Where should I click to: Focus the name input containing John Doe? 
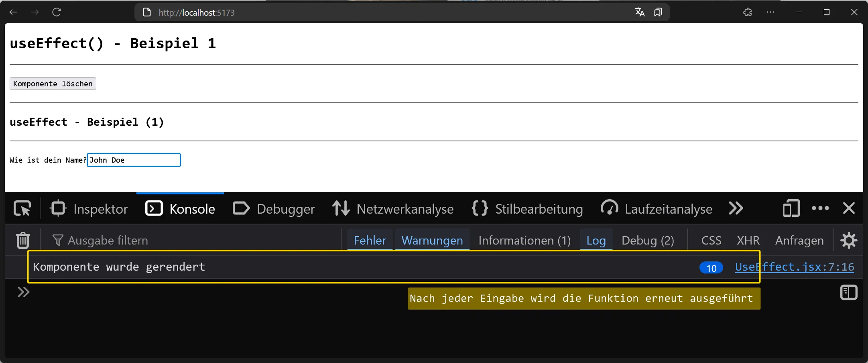click(x=134, y=160)
